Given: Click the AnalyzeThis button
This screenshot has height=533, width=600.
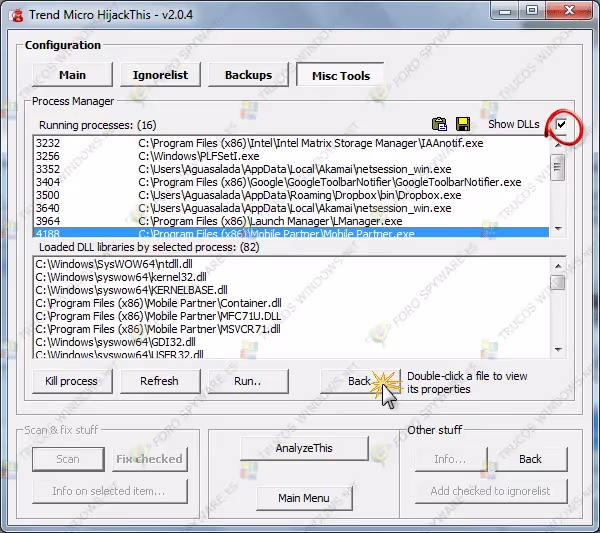Looking at the screenshot, I should pos(304,448).
